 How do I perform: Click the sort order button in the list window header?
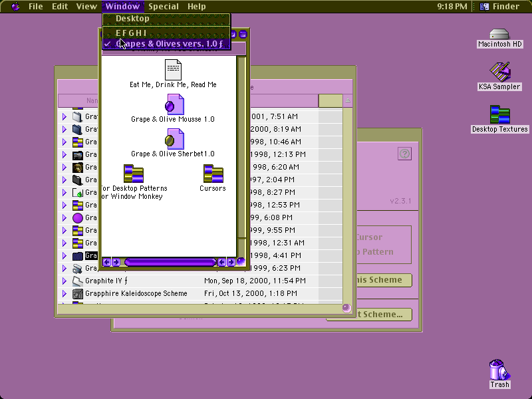pos(348,100)
